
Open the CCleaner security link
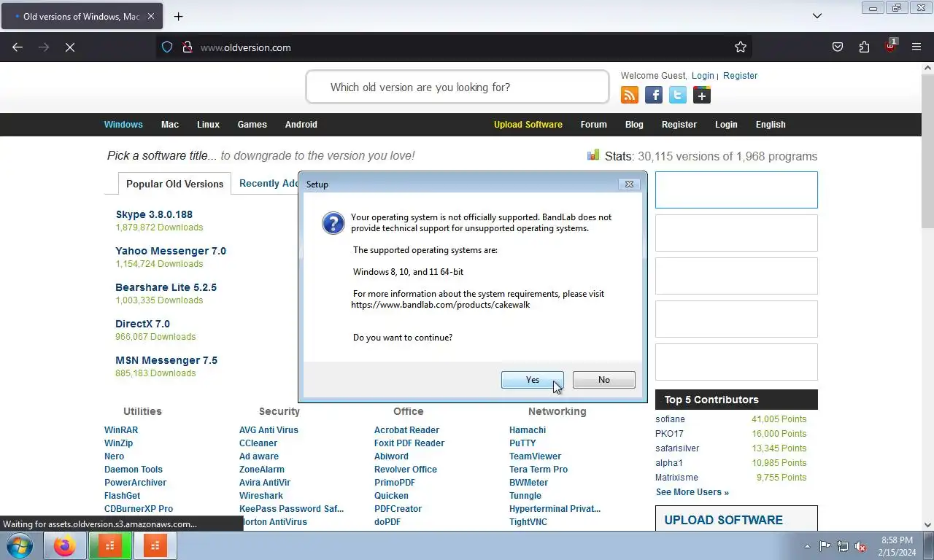pos(258,443)
